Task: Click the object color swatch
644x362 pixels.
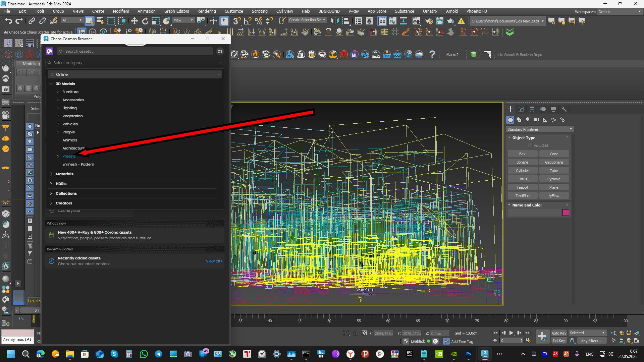Action: coord(566,213)
